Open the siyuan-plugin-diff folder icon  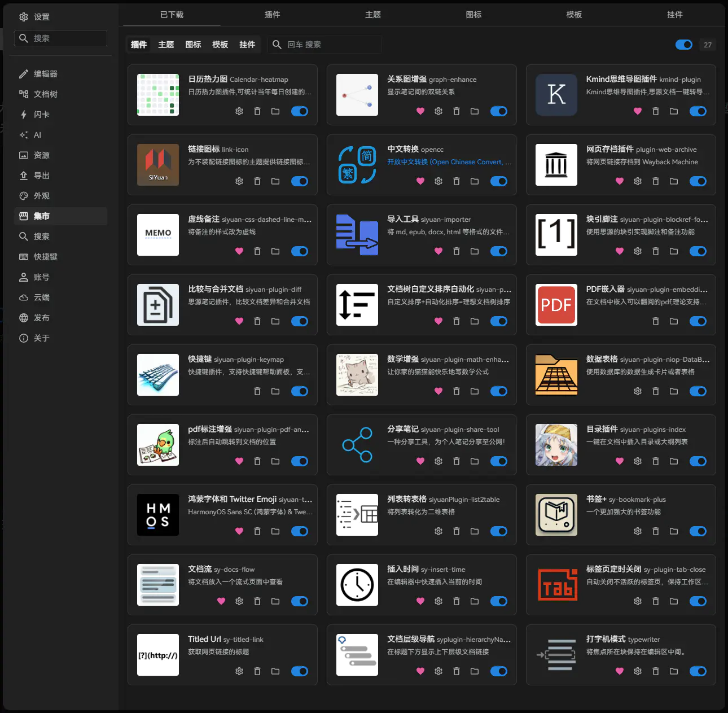(x=275, y=321)
